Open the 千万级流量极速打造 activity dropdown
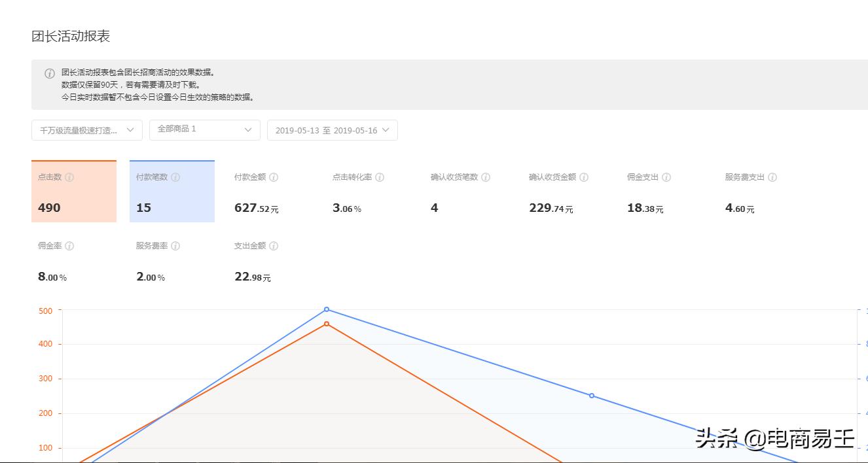The image size is (868, 463). pos(86,130)
